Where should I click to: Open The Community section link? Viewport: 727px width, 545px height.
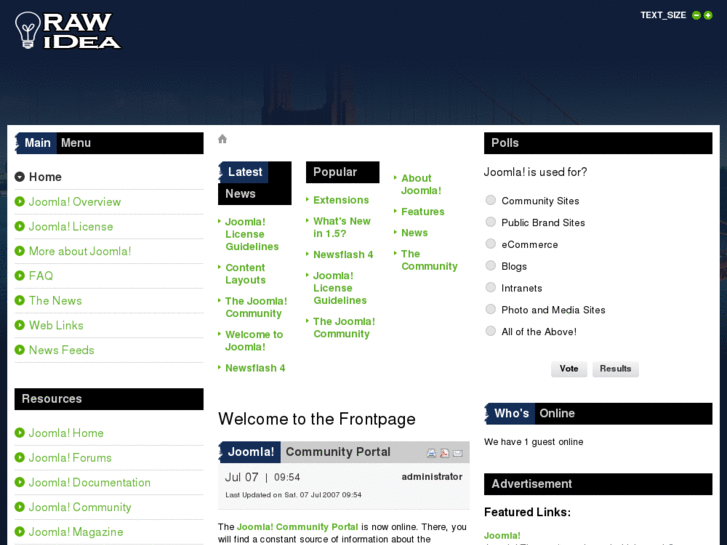pyautogui.click(x=429, y=260)
